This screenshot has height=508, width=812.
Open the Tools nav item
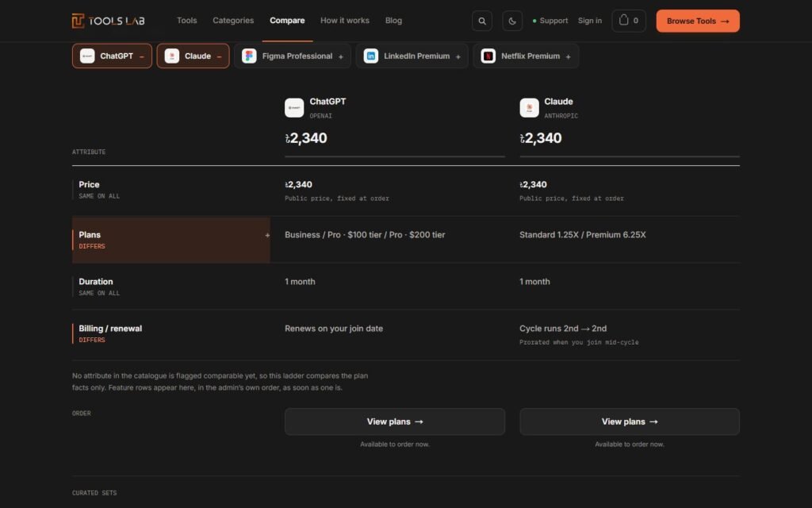point(187,21)
